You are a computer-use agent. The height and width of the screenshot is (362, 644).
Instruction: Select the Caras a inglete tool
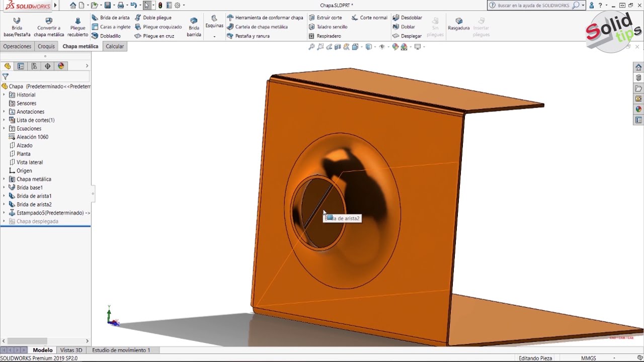[x=111, y=27]
